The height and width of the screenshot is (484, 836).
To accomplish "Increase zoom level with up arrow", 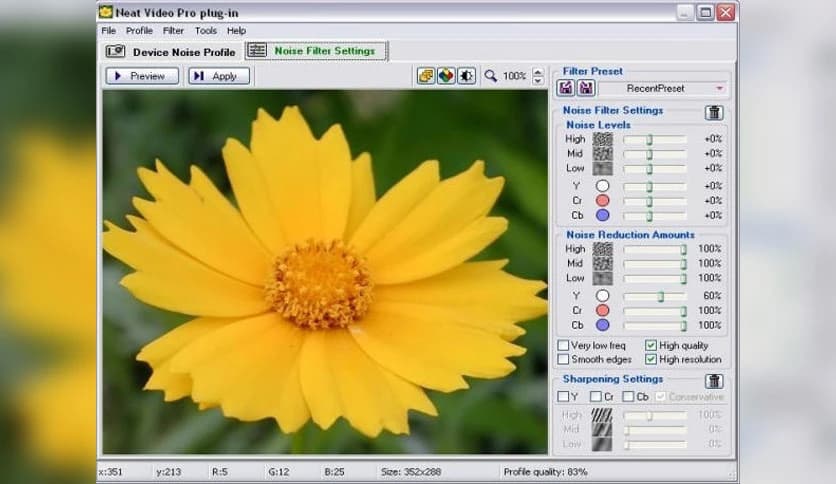I will pyautogui.click(x=538, y=72).
